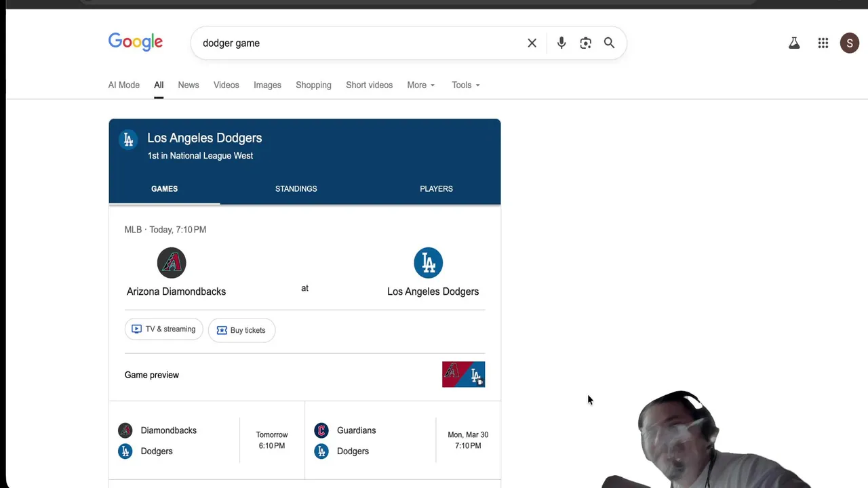Click the Arizona Diamondbacks team name
This screenshot has width=868, height=488.
[x=176, y=291]
